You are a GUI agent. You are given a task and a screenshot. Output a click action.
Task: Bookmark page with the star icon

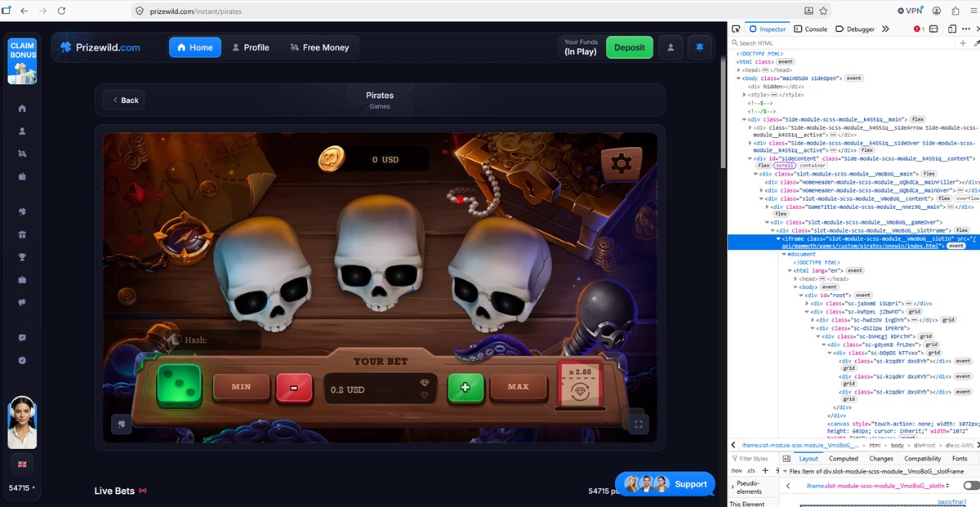(825, 11)
